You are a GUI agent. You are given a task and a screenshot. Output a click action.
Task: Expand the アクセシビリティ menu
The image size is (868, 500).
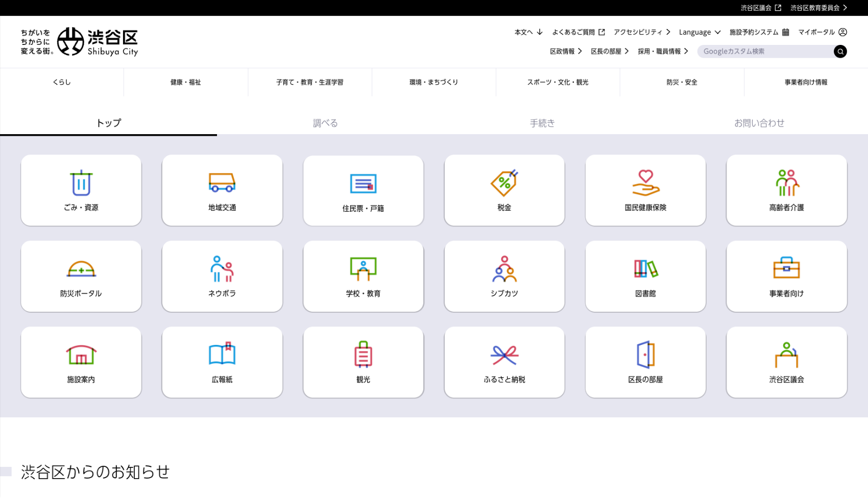pos(642,32)
